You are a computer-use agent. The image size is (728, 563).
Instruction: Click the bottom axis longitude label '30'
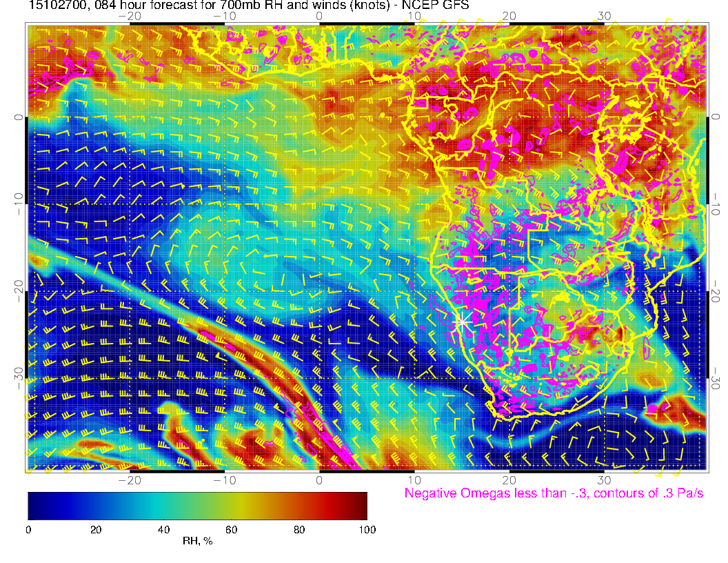pyautogui.click(x=604, y=480)
